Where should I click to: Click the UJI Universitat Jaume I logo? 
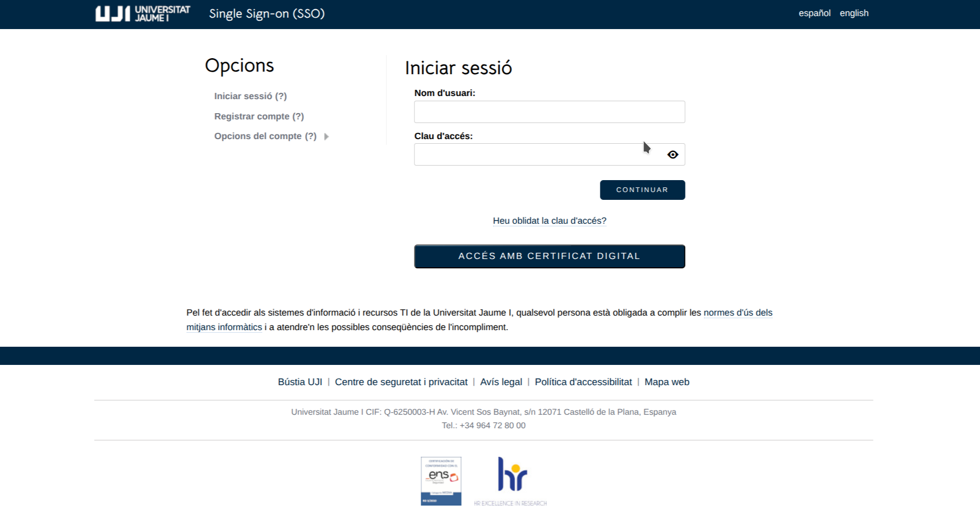(x=143, y=13)
